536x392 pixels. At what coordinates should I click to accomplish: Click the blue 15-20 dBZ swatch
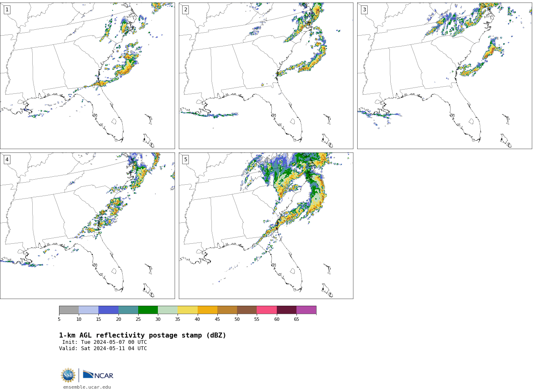(x=108, y=310)
